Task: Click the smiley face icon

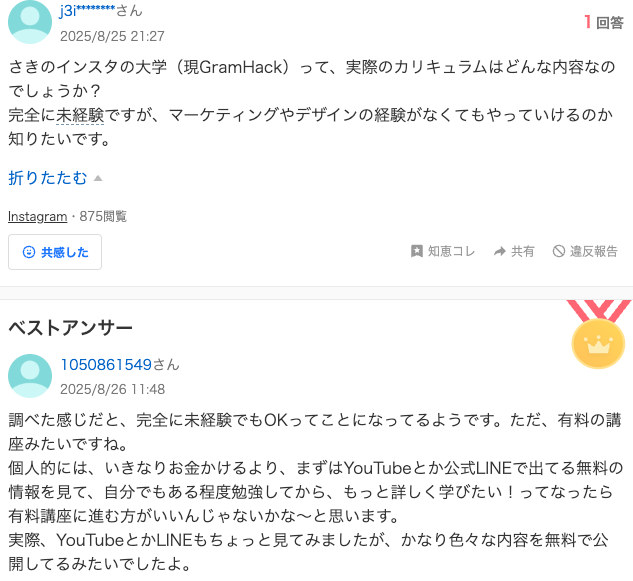Action: pos(29,252)
